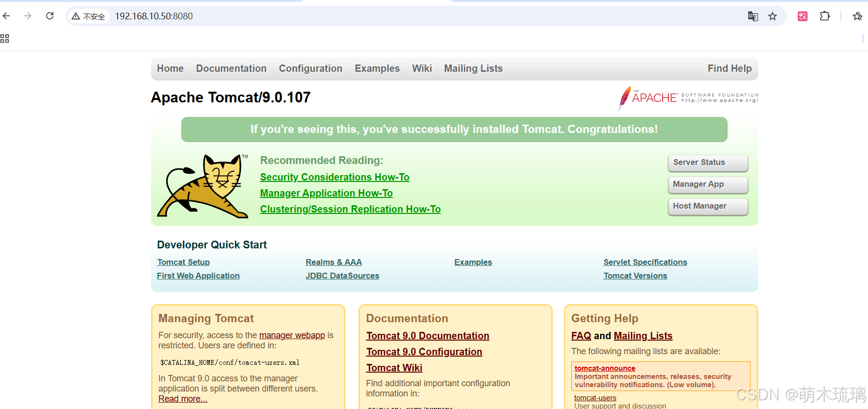Viewport: 868px width, 409px height.
Task: Open Tomcat 9.0 Configuration link
Action: pos(424,352)
